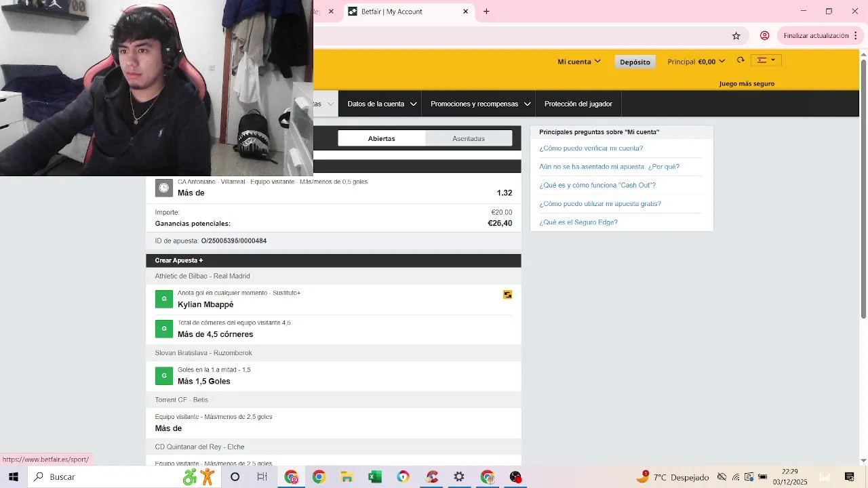Image resolution: width=868 pixels, height=488 pixels.
Task: Click the Torrent CF - Betis match title
Action: [x=182, y=400]
